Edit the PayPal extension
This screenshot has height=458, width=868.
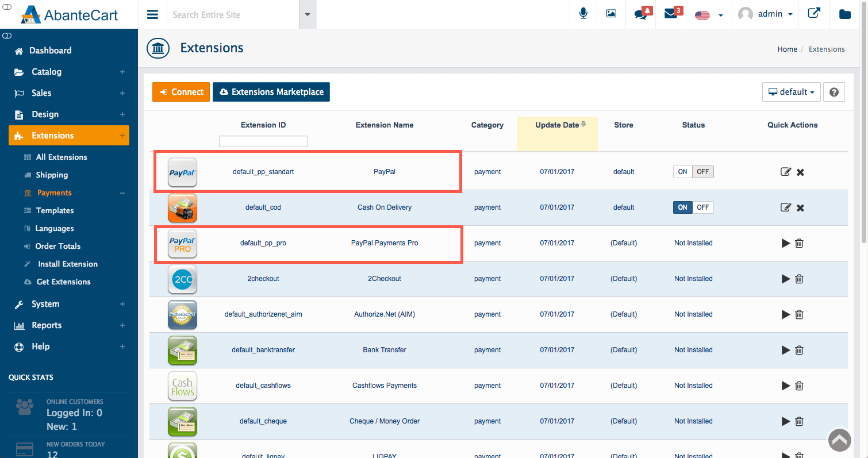pos(786,172)
